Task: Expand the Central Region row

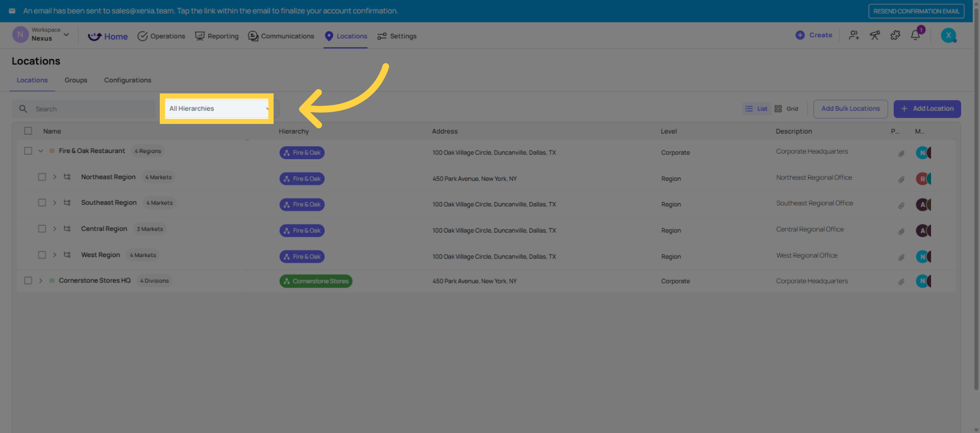Action: [55, 229]
